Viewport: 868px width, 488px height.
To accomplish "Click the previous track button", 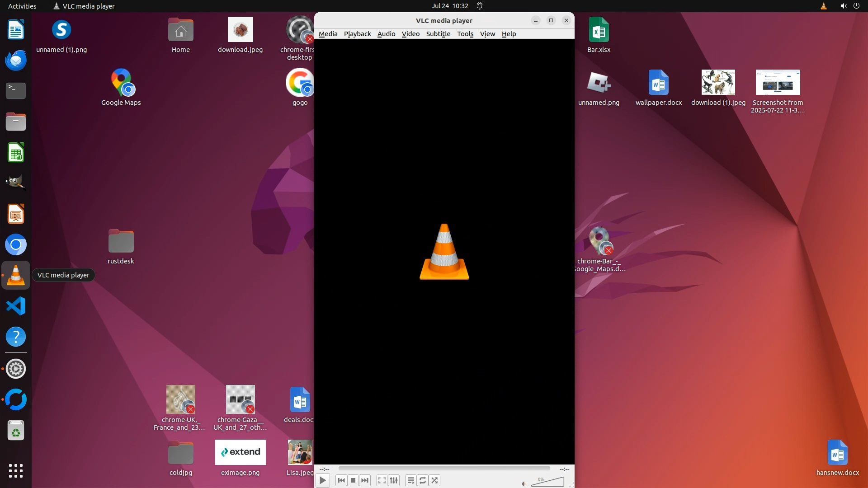I will coord(341,480).
